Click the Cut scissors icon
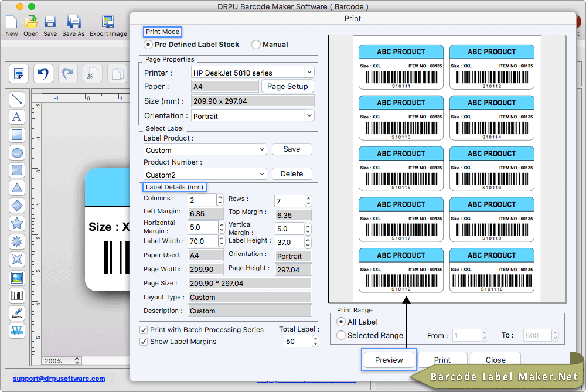This screenshot has width=586, height=392. (x=93, y=73)
